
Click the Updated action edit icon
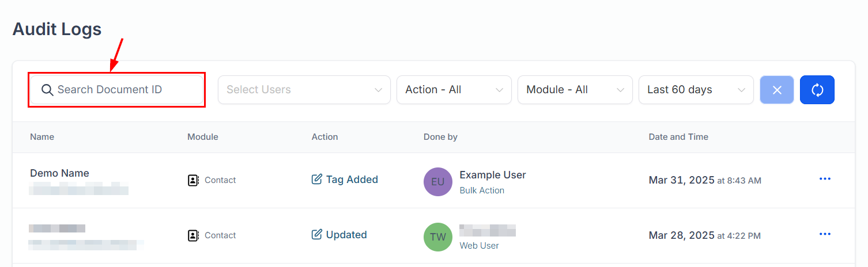tap(316, 235)
